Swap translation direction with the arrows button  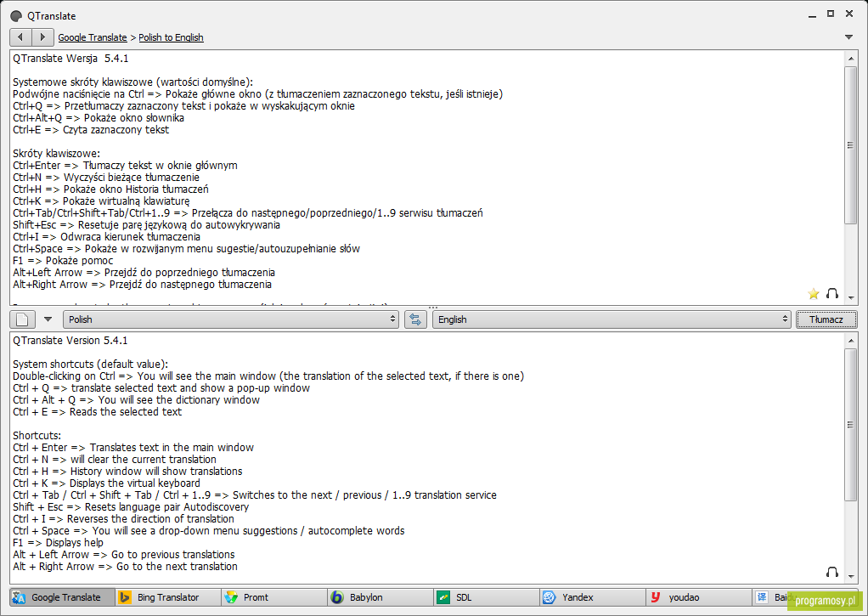(x=415, y=319)
